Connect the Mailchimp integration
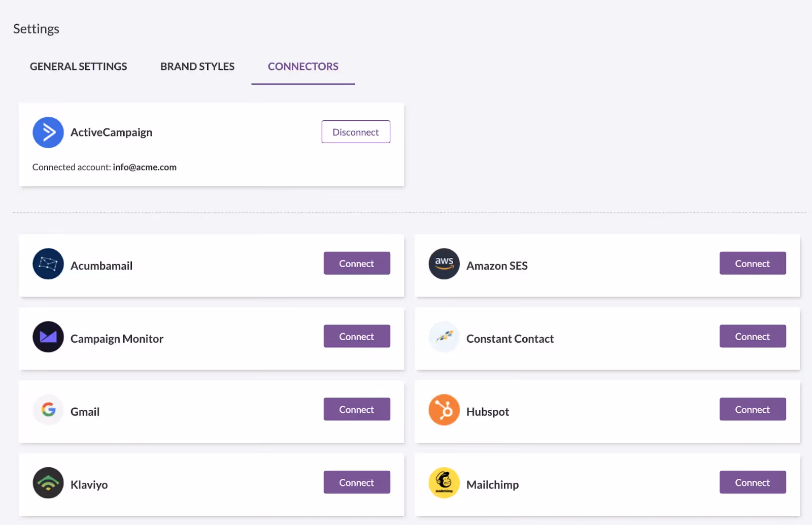 753,483
